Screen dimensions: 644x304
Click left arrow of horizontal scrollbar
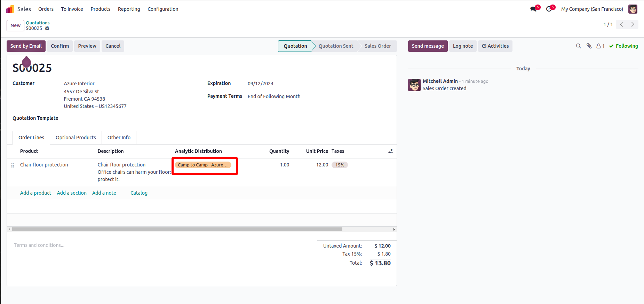pyautogui.click(x=9, y=229)
